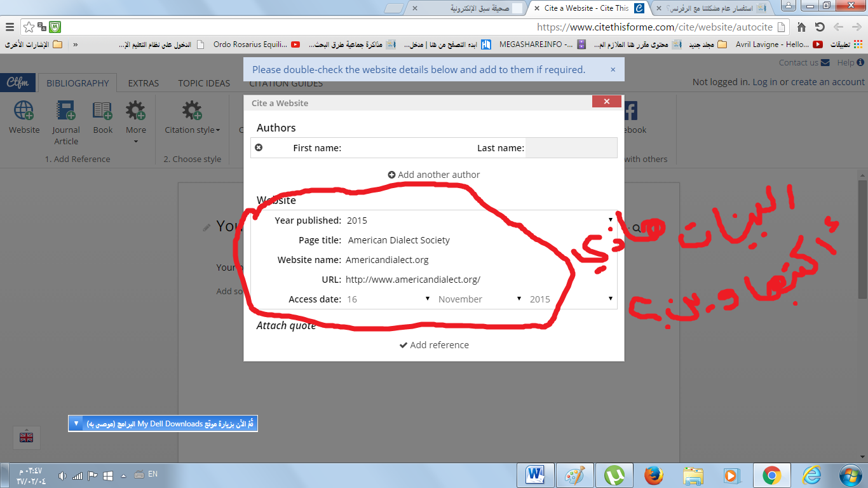Open Paint from the taskbar

click(575, 475)
